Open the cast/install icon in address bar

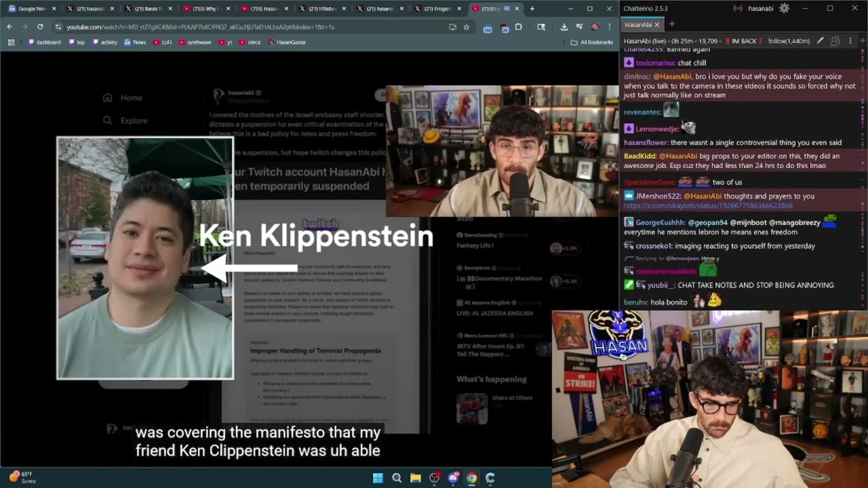point(452,26)
